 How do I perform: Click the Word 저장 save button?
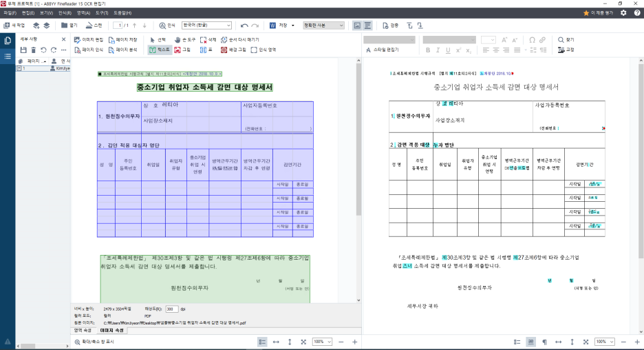[x=279, y=25]
